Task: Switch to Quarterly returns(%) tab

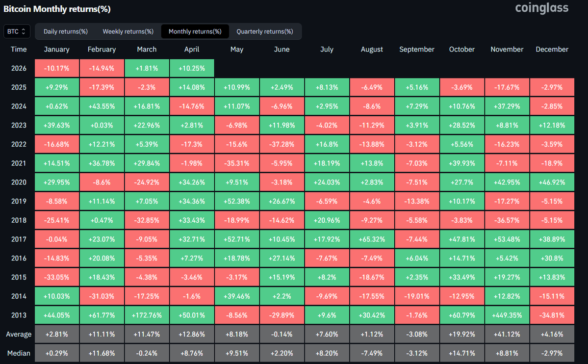Action: [x=265, y=31]
